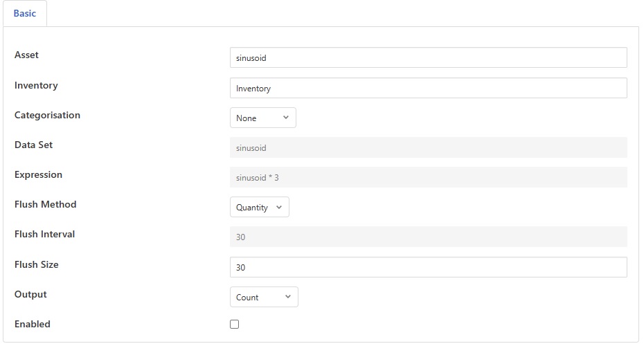
Task: Expand the Flush Method dropdown
Action: [259, 208]
